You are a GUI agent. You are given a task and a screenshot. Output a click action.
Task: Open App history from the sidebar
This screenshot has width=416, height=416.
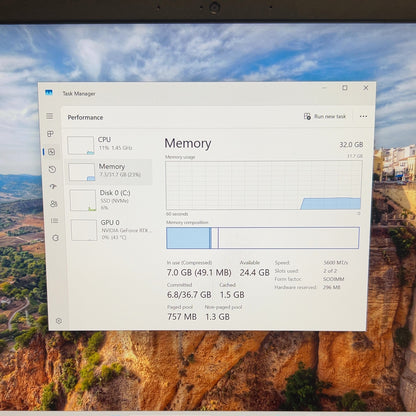52,169
